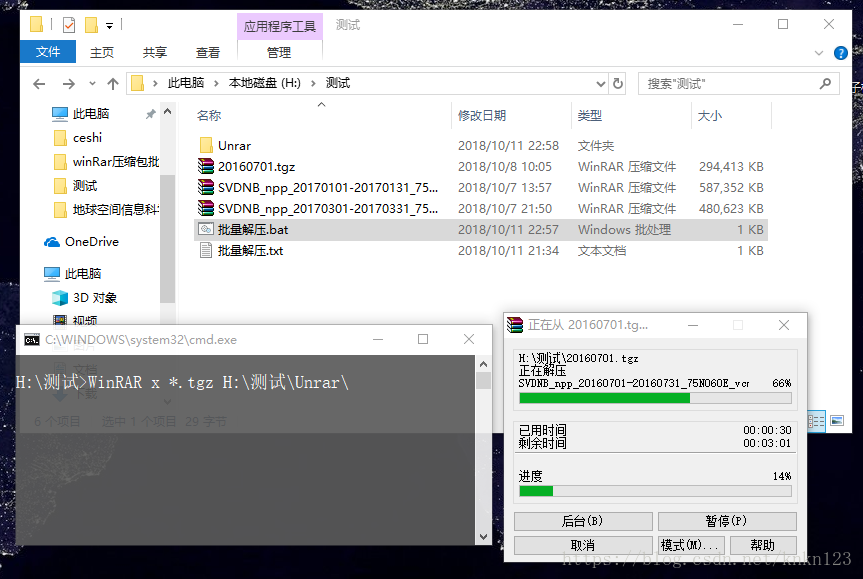Click the cmd window scroll down arrow
This screenshot has height=579, width=863.
click(483, 537)
